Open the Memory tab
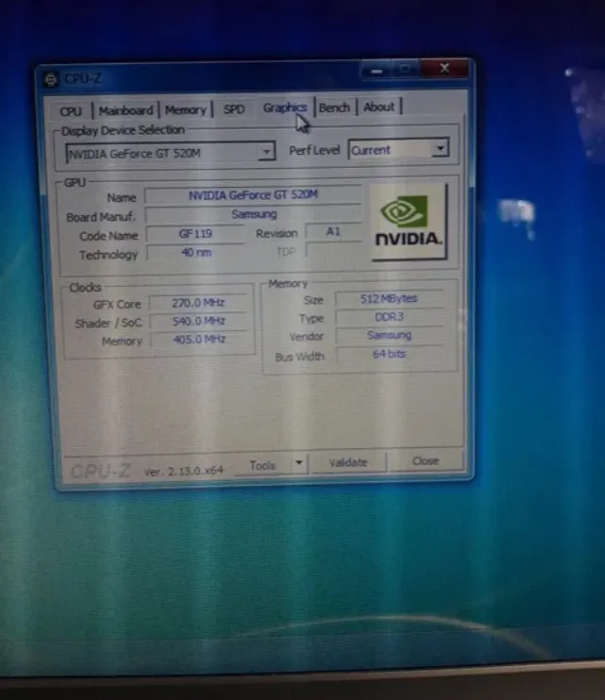Image resolution: width=605 pixels, height=700 pixels. click(x=186, y=109)
